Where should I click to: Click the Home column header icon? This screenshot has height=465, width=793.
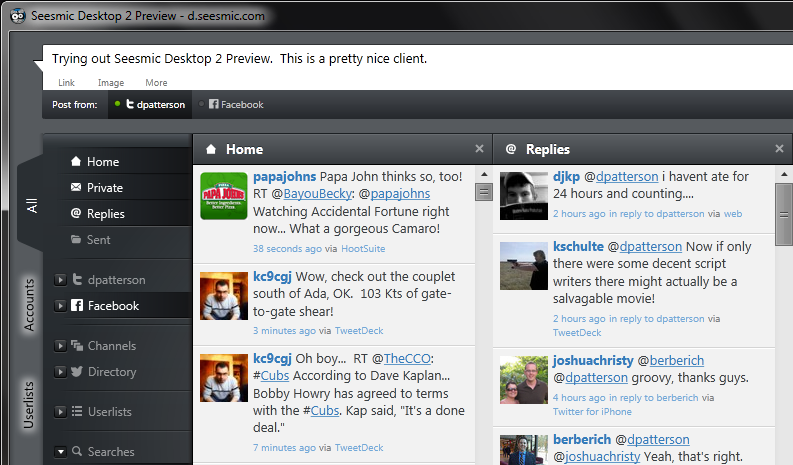point(211,149)
